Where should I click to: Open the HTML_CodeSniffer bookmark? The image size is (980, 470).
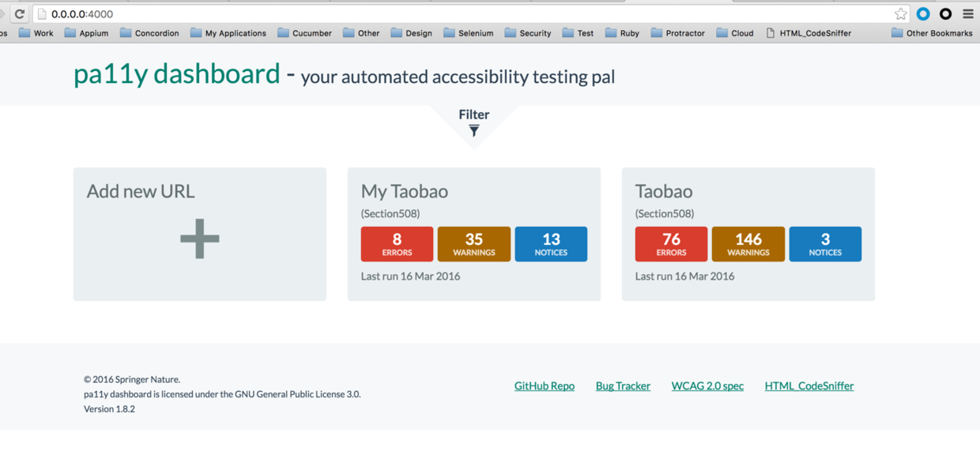click(808, 33)
